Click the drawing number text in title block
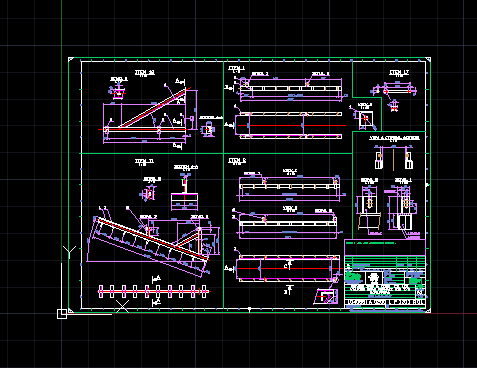477x368 pixels. [x=386, y=302]
